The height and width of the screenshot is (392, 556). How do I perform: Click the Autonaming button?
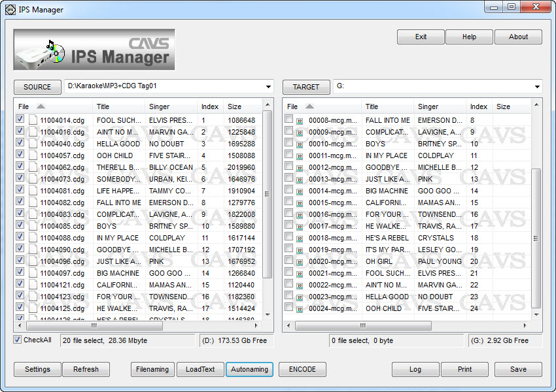point(250,369)
